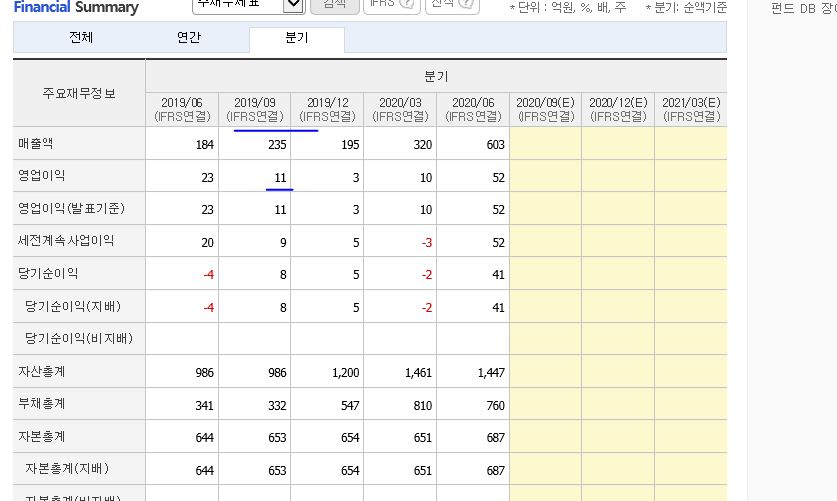
Task: Select the 분기 tab
Action: click(x=297, y=38)
